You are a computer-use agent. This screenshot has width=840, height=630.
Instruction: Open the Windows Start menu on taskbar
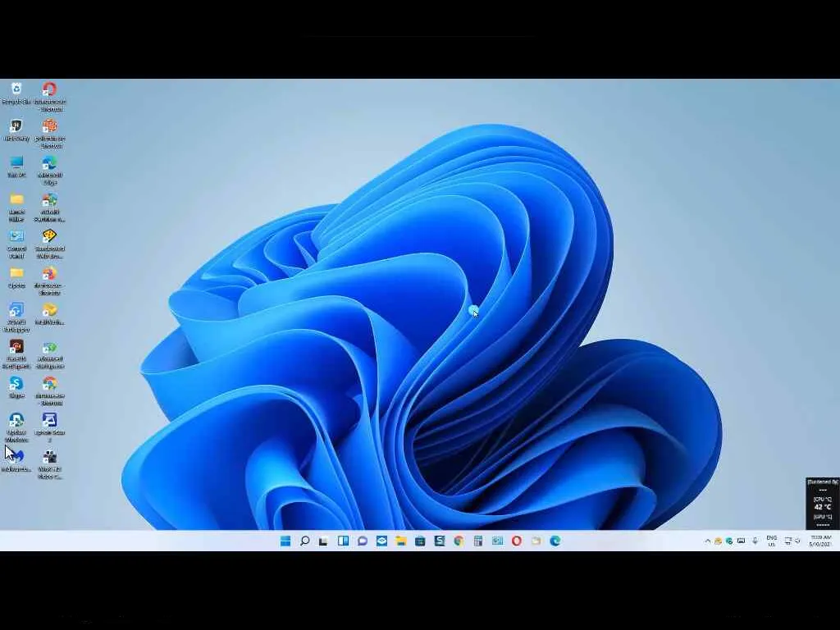[x=285, y=541]
